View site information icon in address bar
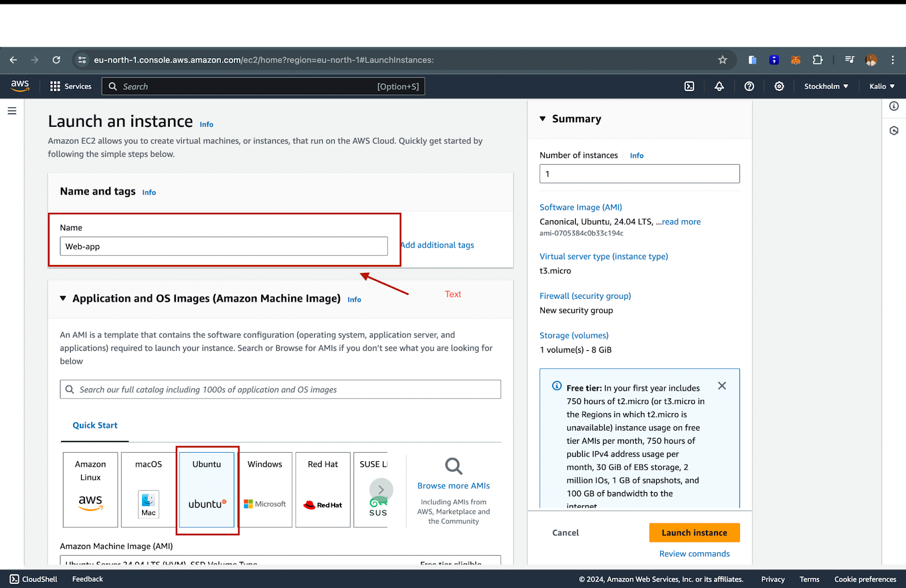The height and width of the screenshot is (588, 906). pos(82,60)
